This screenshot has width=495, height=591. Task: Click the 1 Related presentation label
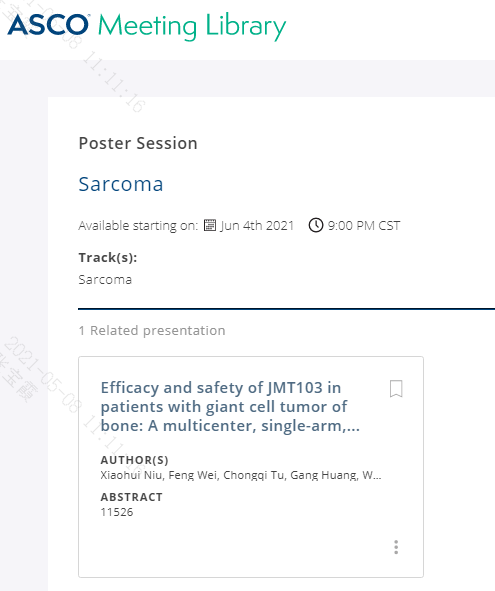click(152, 331)
